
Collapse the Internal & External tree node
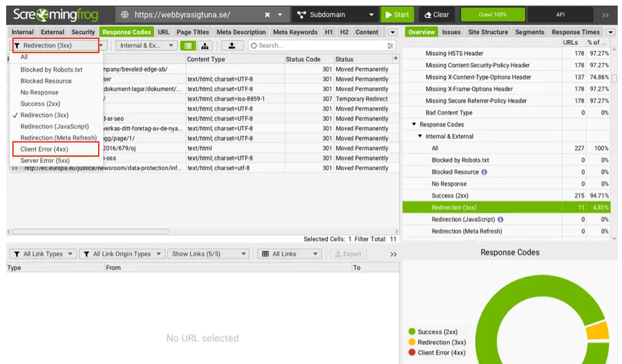pos(420,136)
